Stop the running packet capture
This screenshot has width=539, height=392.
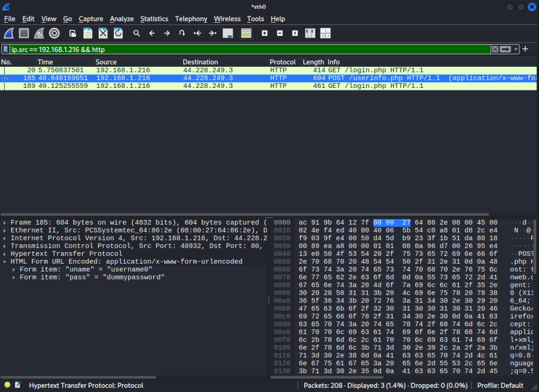tap(24, 33)
